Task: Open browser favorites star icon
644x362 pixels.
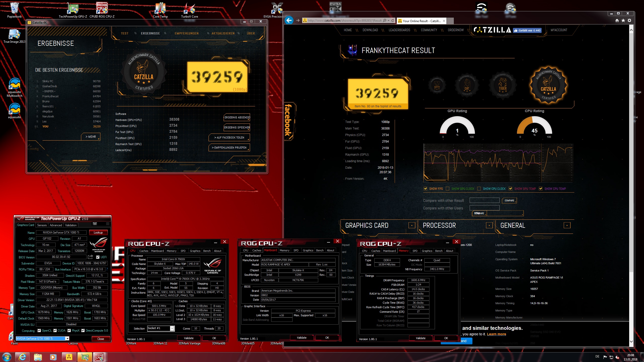Action: tap(623, 21)
